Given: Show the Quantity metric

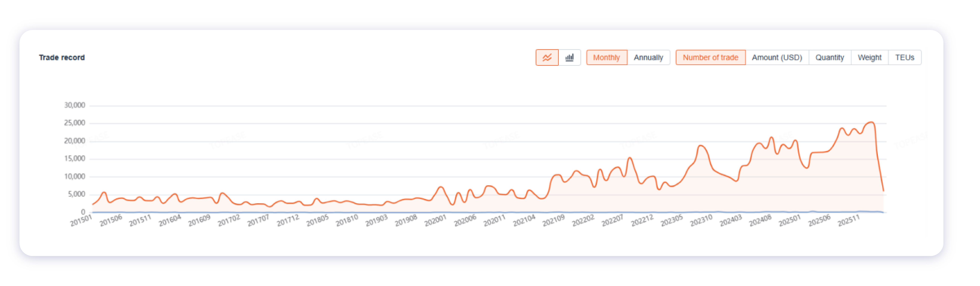Looking at the screenshot, I should click(830, 57).
